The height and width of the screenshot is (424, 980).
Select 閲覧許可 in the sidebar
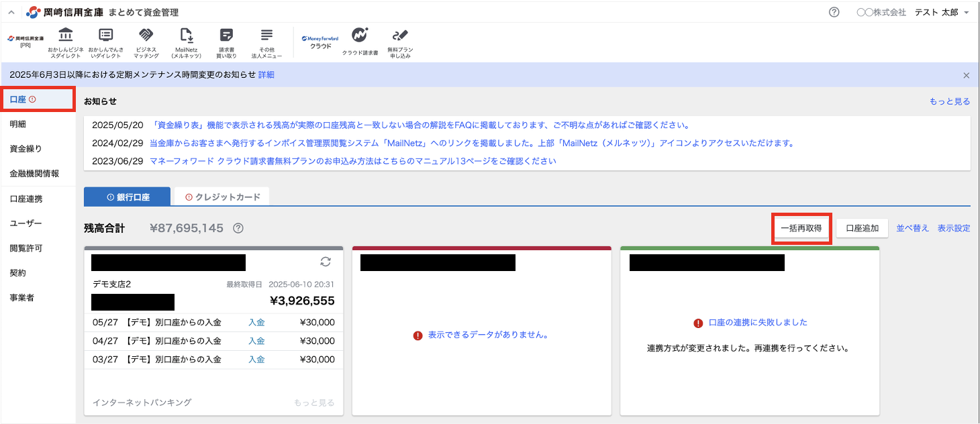(x=38, y=248)
